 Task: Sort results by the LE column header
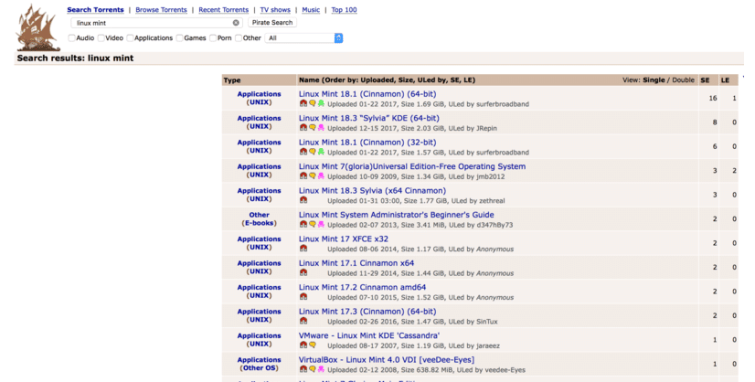point(725,80)
